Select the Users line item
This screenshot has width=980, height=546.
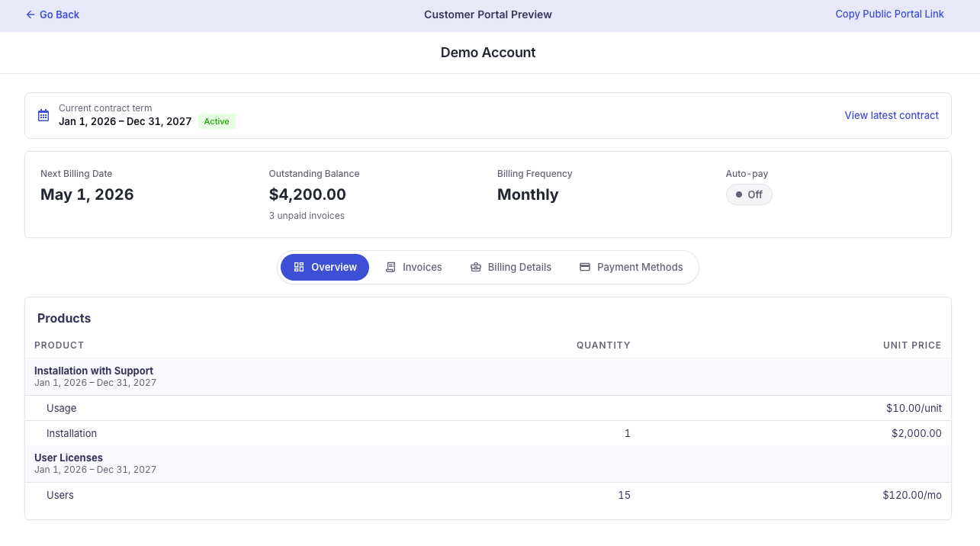(x=488, y=495)
